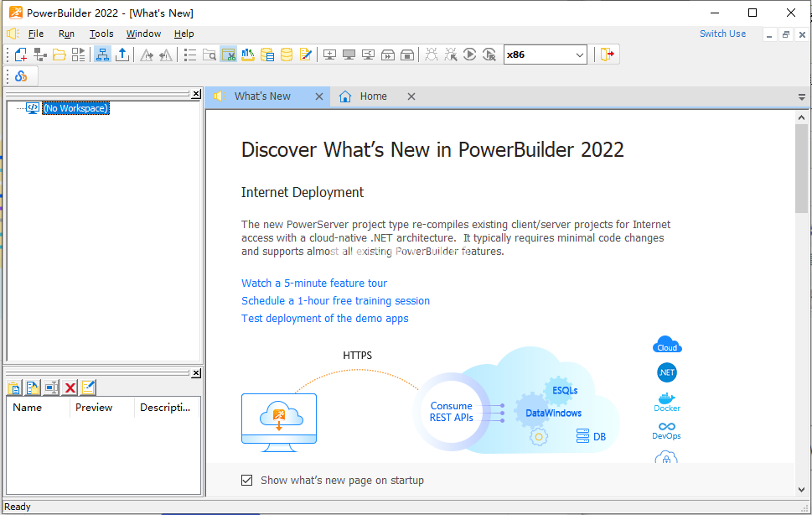Open Test deployment of the demo apps link
812x515 pixels.
pos(324,319)
